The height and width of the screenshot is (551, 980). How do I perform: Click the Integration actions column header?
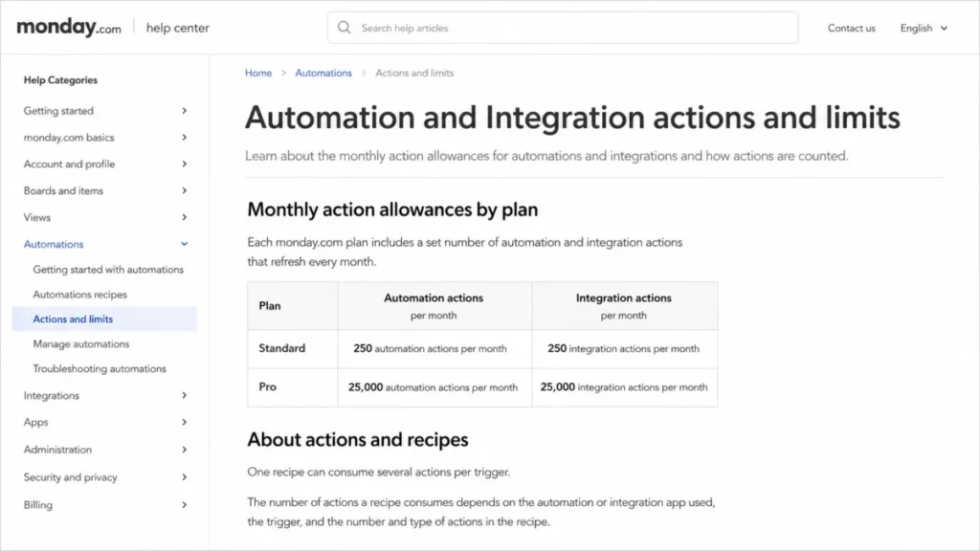(x=624, y=305)
